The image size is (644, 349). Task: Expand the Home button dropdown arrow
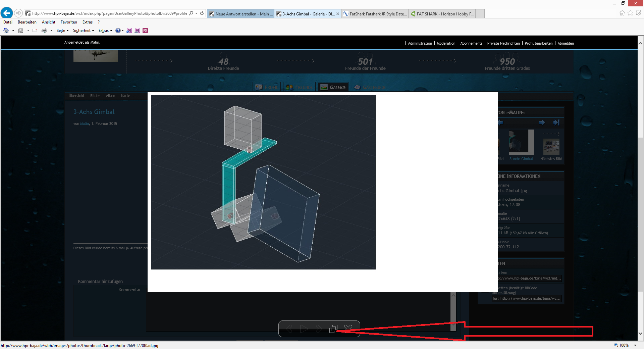click(13, 31)
